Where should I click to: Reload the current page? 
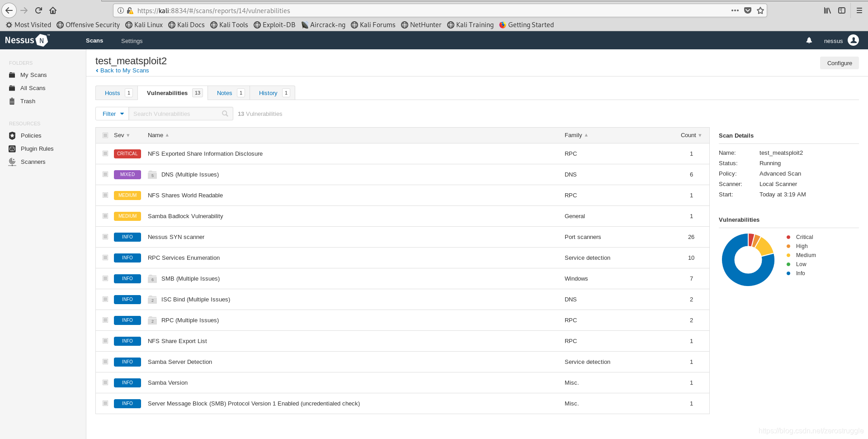(x=38, y=10)
